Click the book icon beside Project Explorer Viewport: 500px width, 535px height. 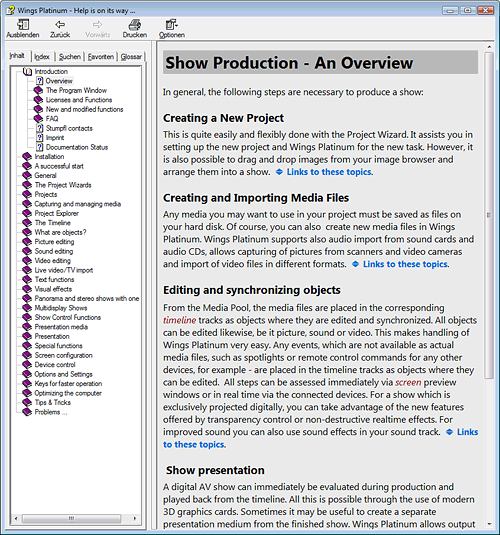click(x=27, y=214)
